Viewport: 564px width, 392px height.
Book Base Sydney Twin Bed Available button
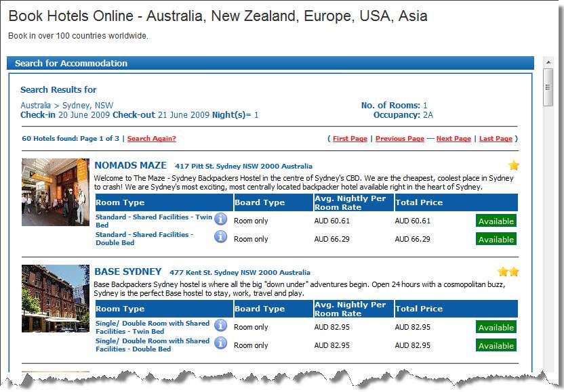(496, 327)
